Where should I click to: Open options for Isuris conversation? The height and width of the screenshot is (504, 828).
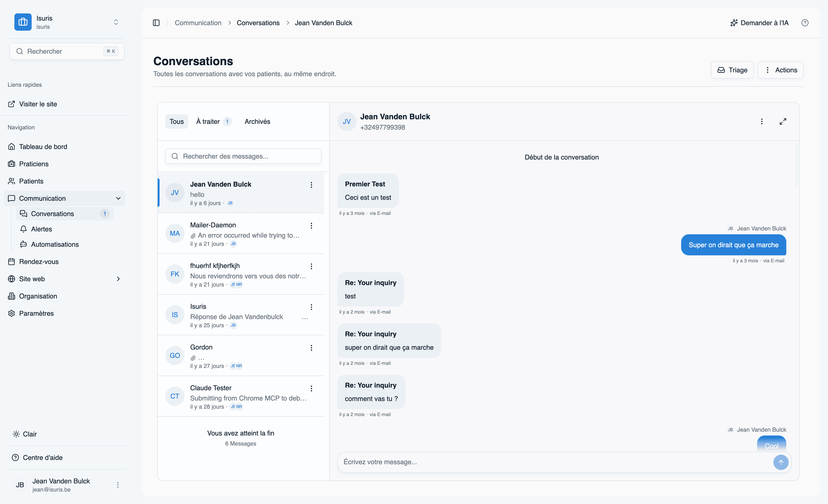coord(311,307)
